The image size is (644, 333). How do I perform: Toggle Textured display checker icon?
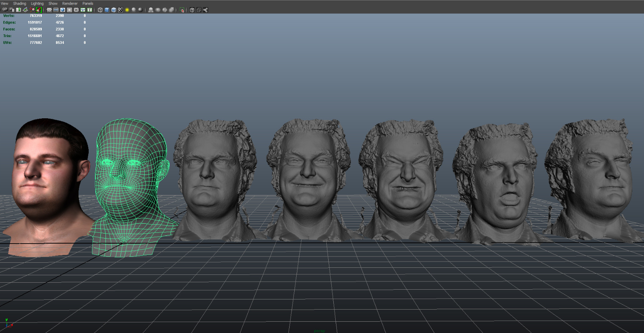click(x=120, y=10)
